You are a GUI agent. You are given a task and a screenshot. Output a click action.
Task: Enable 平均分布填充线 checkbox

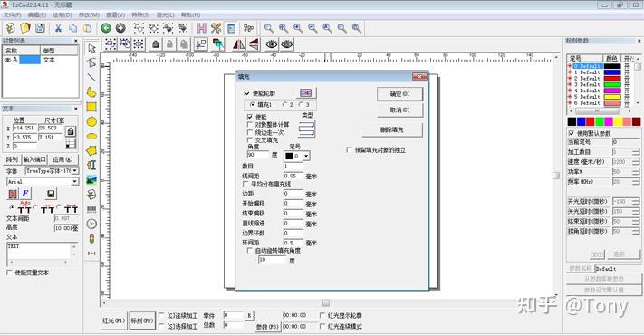[245, 184]
